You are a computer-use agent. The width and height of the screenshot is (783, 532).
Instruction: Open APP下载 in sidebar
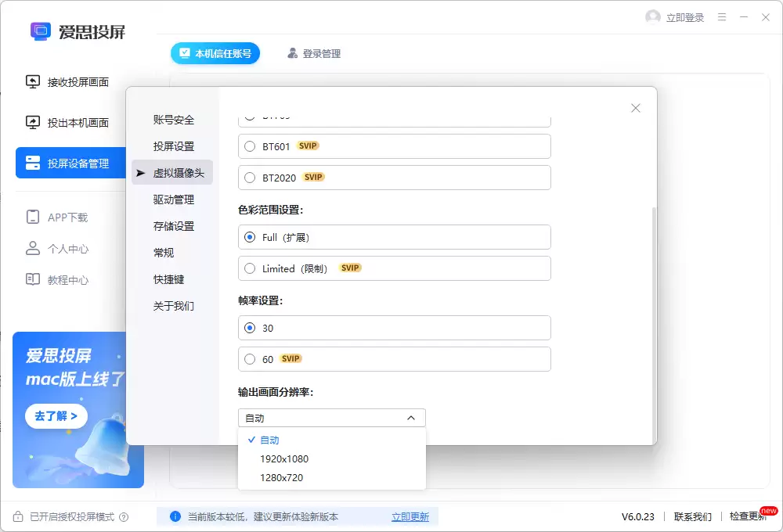[57, 217]
